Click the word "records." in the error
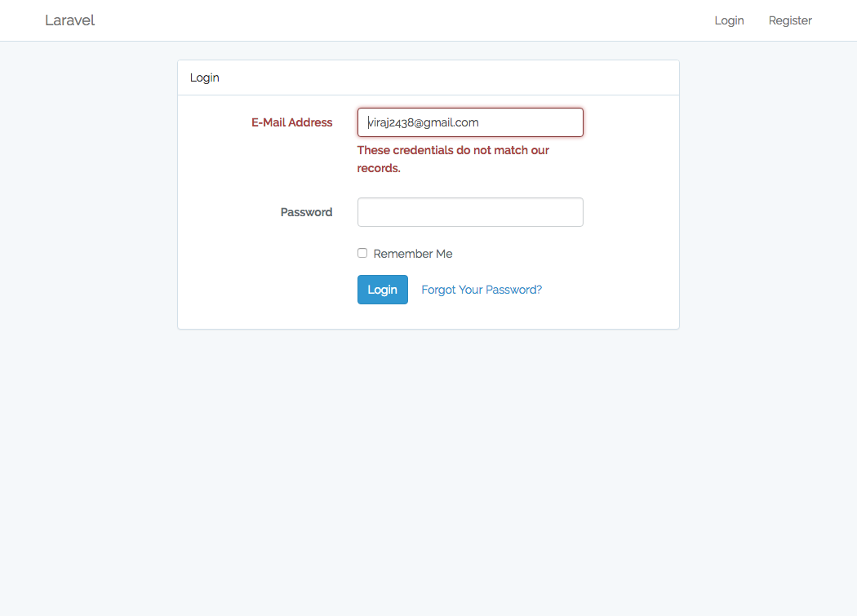 [379, 168]
